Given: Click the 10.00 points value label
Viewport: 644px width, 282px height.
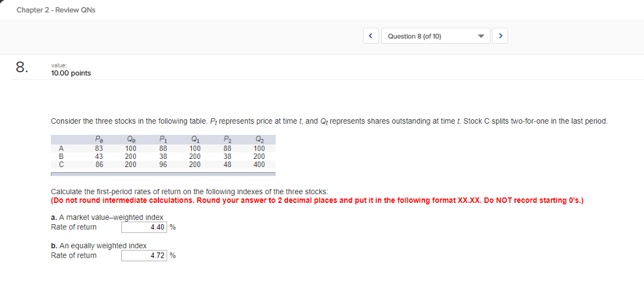Looking at the screenshot, I should click(71, 73).
